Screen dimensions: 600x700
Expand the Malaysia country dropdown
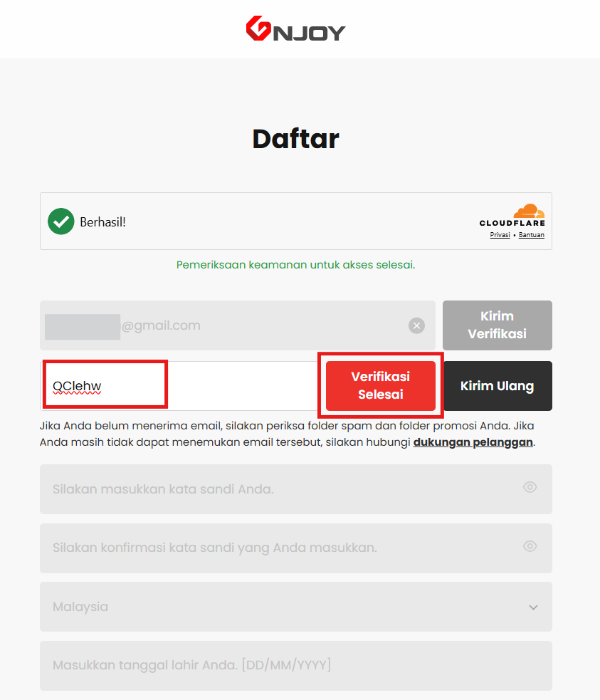click(x=296, y=607)
